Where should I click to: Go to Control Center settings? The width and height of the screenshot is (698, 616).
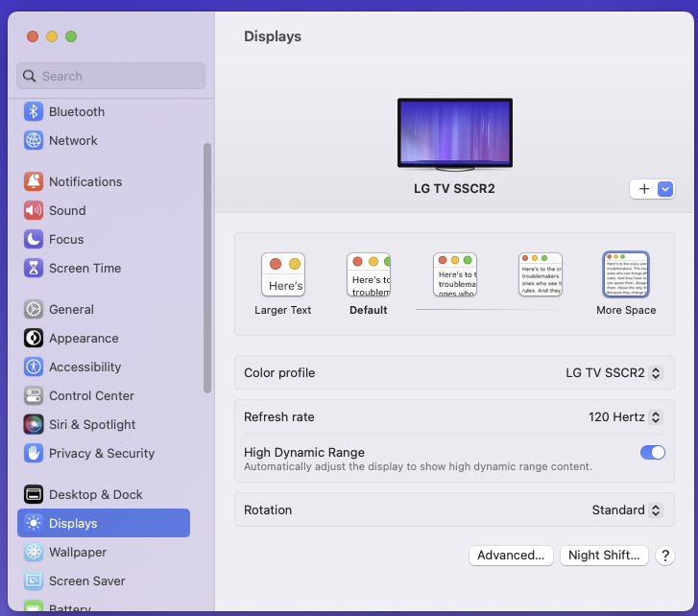[104, 395]
